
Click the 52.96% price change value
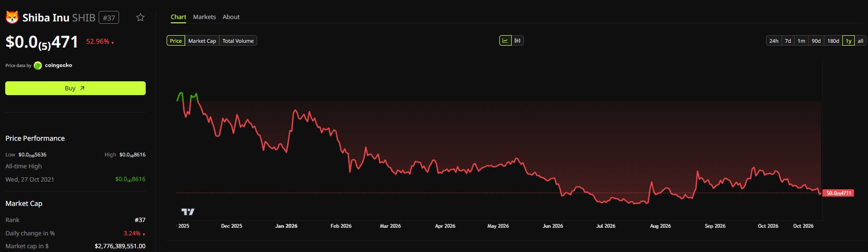[98, 41]
